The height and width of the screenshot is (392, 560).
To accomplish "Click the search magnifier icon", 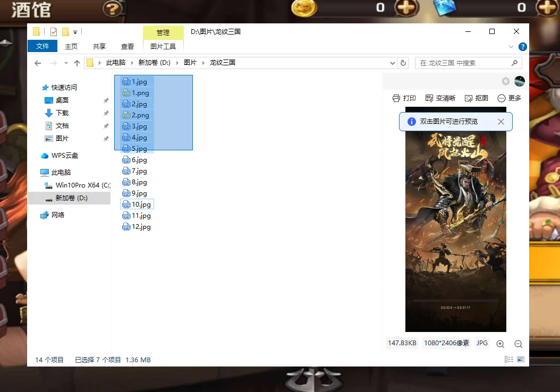I will [x=514, y=63].
